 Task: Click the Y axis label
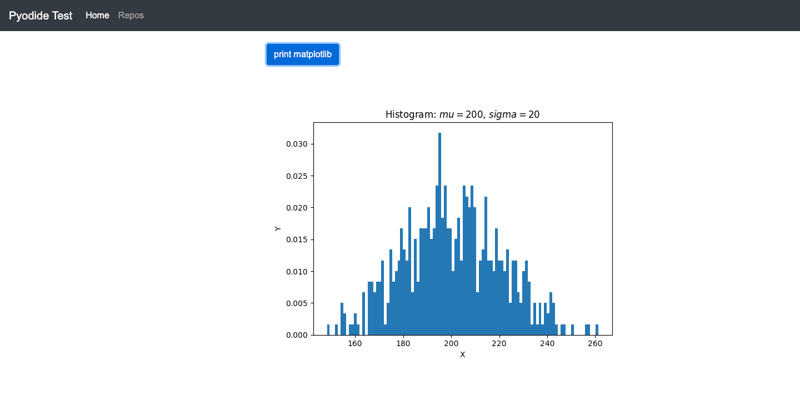(x=278, y=229)
